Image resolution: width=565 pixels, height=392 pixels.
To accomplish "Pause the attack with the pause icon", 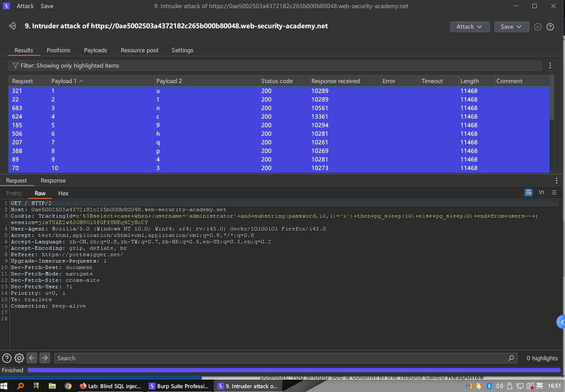I will [x=538, y=27].
